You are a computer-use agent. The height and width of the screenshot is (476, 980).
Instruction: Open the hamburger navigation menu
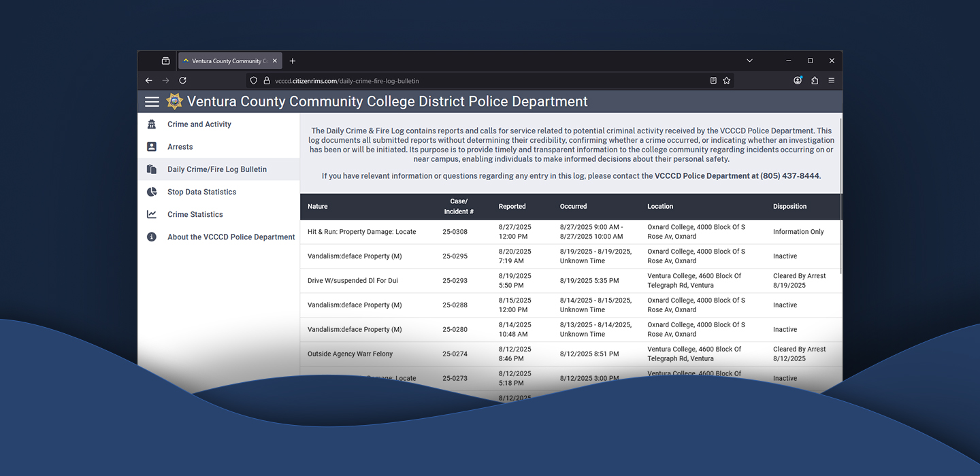coord(152,101)
